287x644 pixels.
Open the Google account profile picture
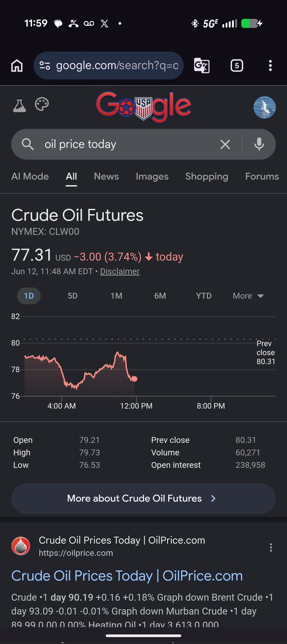click(x=264, y=107)
